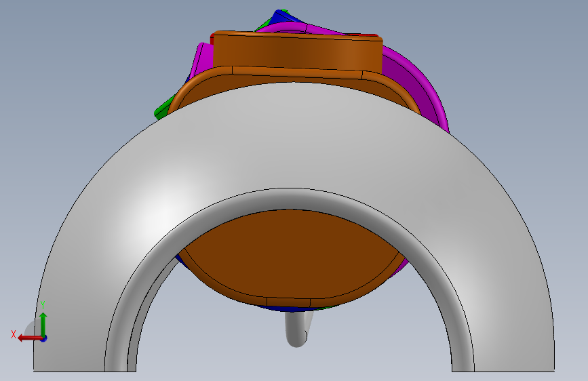The image size is (588, 381).
Task: Click the green Y axis arrow on the triad
Action: pos(43,324)
